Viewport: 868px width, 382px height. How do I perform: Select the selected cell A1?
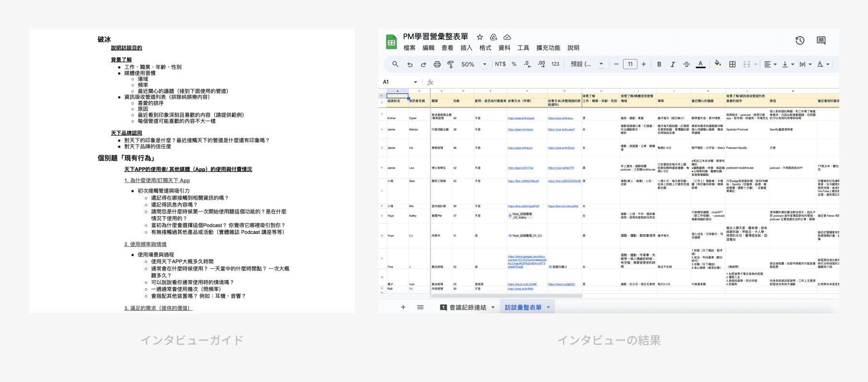(397, 96)
